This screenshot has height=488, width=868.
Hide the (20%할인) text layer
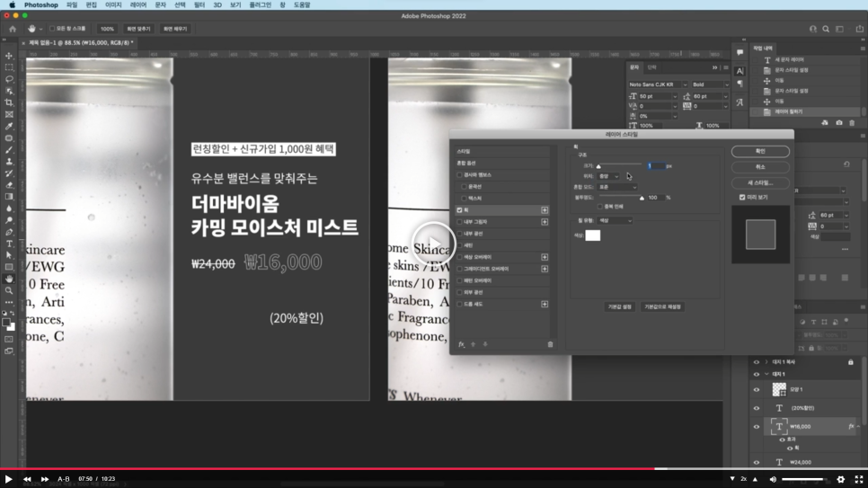coord(757,408)
